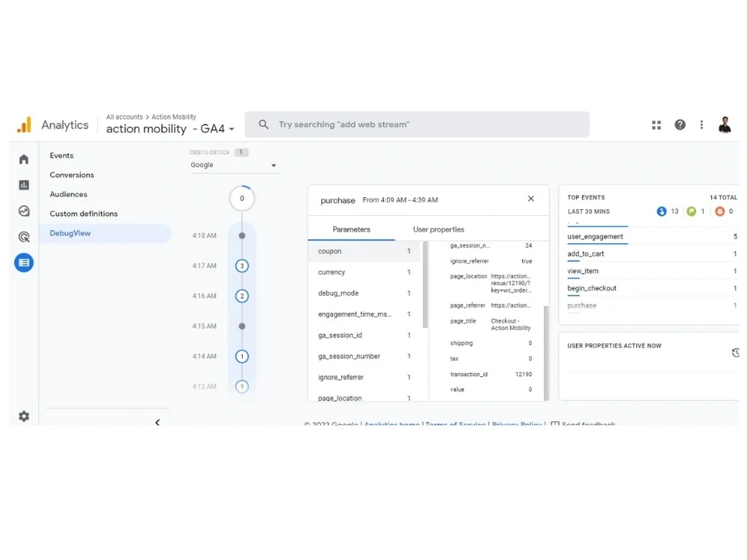Open the Admin gear icon
The width and height of the screenshot is (747, 560).
(24, 416)
